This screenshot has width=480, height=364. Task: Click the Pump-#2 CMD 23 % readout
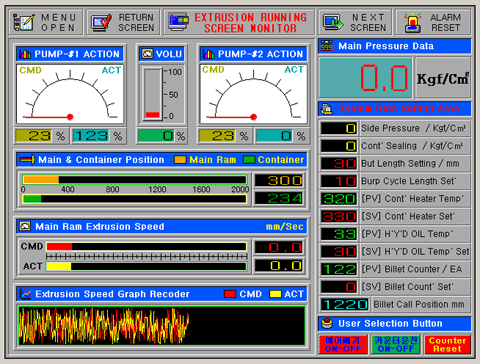click(217, 136)
